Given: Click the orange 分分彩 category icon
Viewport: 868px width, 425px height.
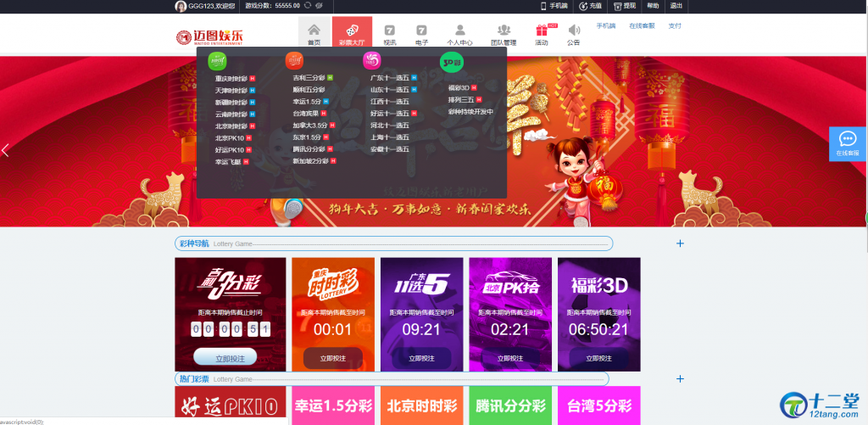Looking at the screenshot, I should [294, 60].
